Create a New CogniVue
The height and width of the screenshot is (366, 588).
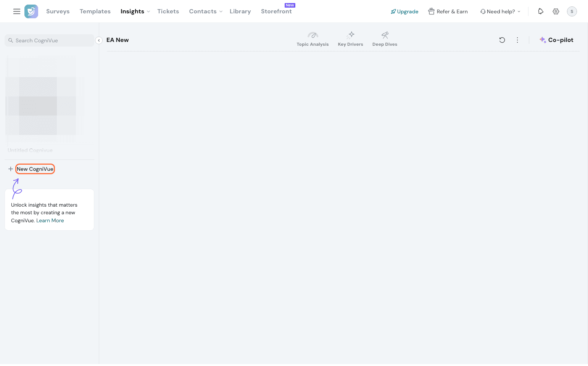[x=35, y=169]
